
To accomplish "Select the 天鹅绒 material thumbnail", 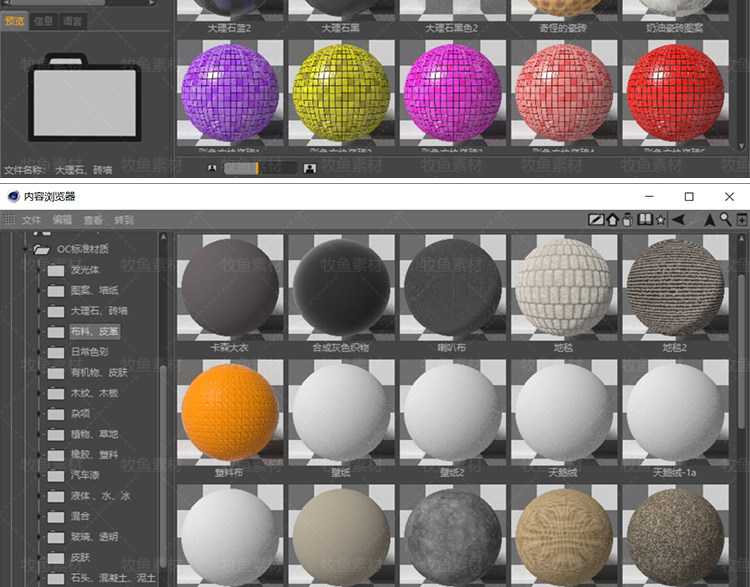I will (x=564, y=412).
